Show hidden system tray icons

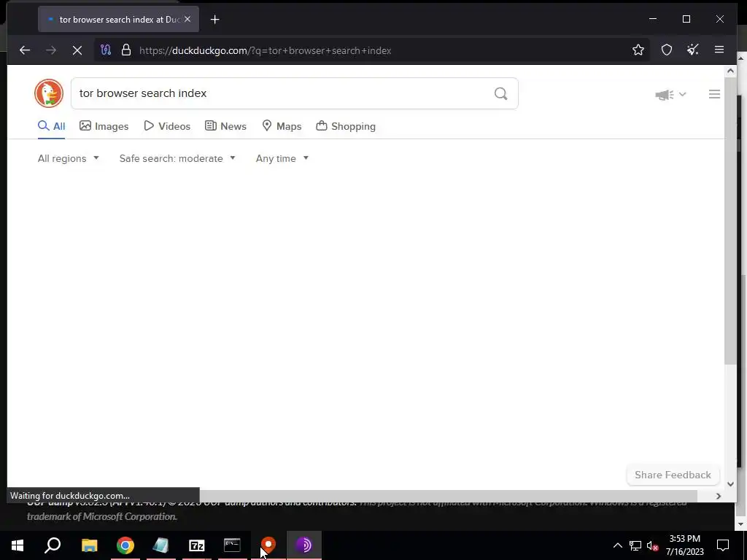(617, 545)
